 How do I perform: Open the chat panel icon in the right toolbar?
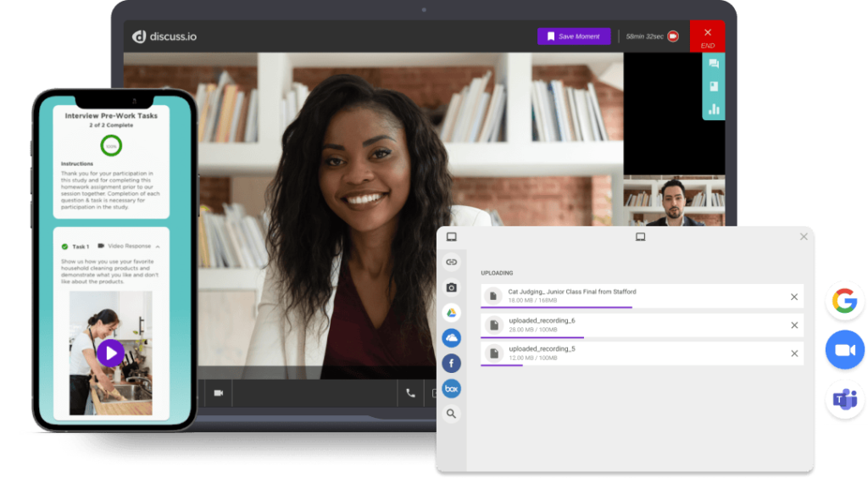(714, 64)
